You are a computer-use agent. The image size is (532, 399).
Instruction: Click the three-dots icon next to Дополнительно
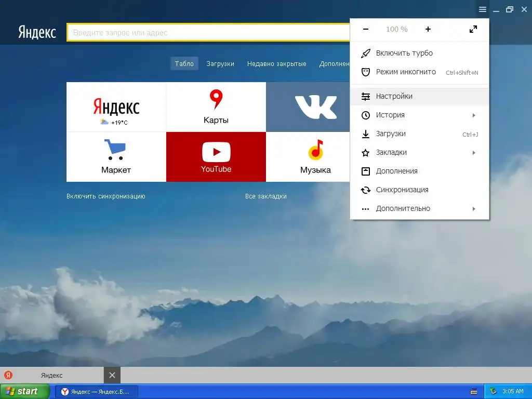tap(365, 209)
